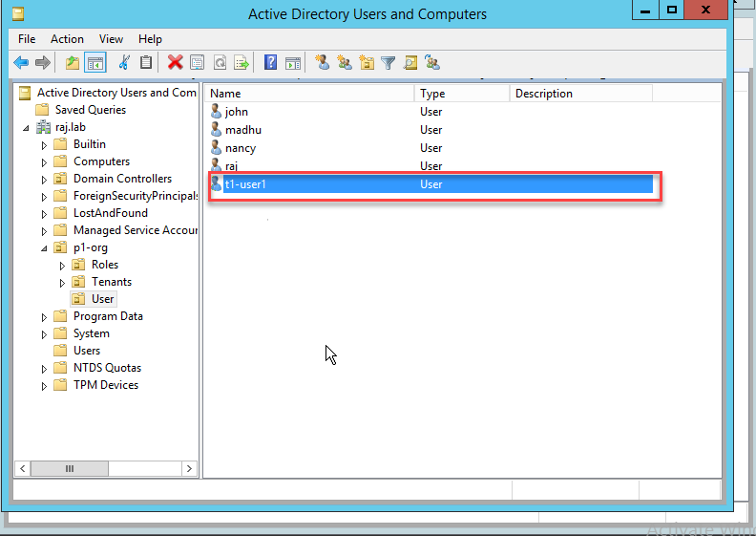Image resolution: width=756 pixels, height=536 pixels.
Task: Go up one level with folder icon
Action: click(x=73, y=63)
